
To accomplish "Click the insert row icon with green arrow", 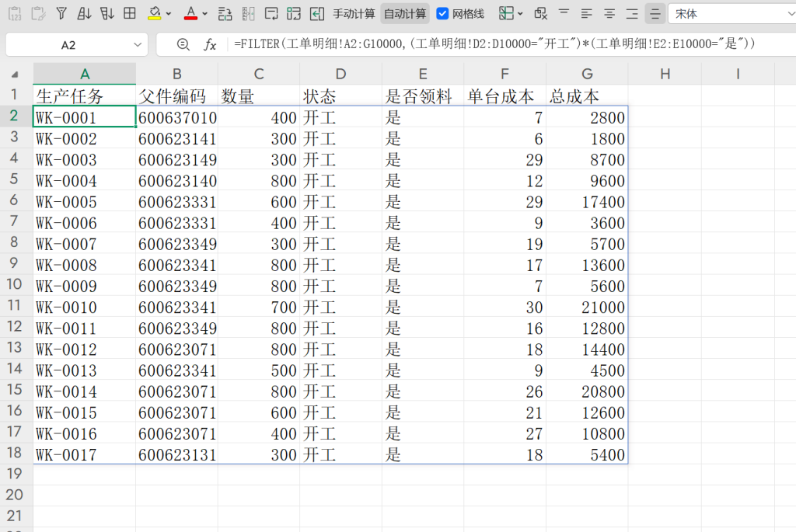I will coord(225,14).
